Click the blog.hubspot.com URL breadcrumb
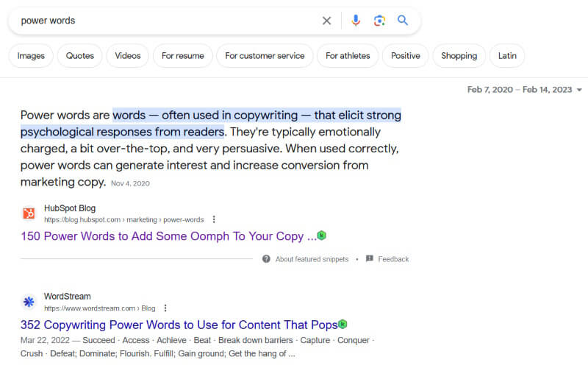The height and width of the screenshot is (368, 588). tap(123, 219)
